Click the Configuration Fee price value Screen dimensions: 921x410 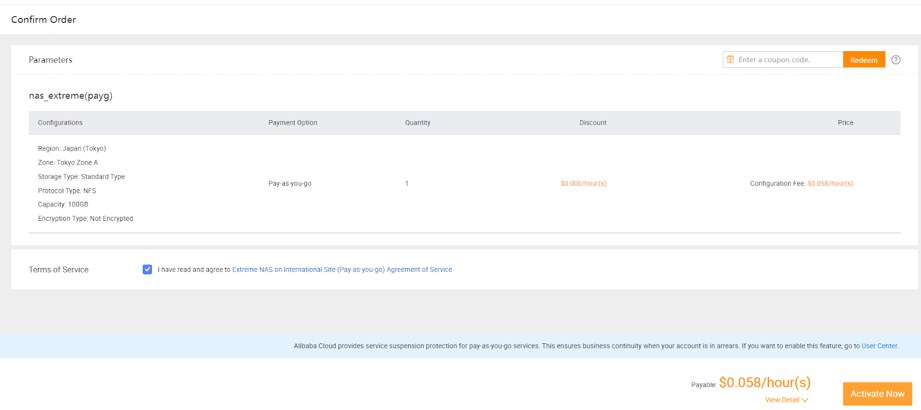click(x=830, y=184)
